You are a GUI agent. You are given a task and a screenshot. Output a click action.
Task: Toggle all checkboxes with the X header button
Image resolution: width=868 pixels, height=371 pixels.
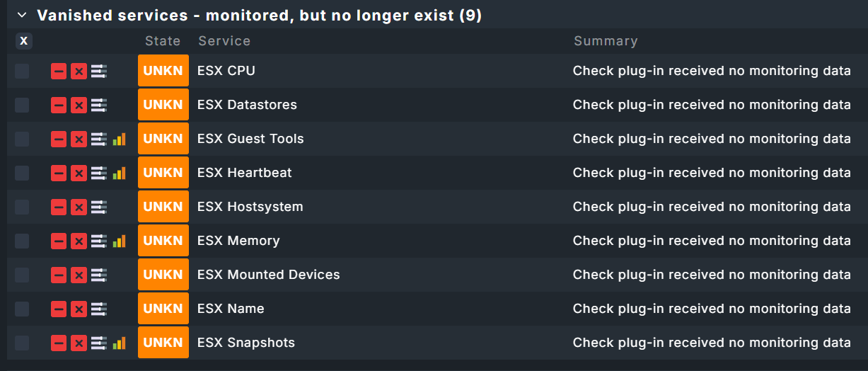pyautogui.click(x=24, y=41)
